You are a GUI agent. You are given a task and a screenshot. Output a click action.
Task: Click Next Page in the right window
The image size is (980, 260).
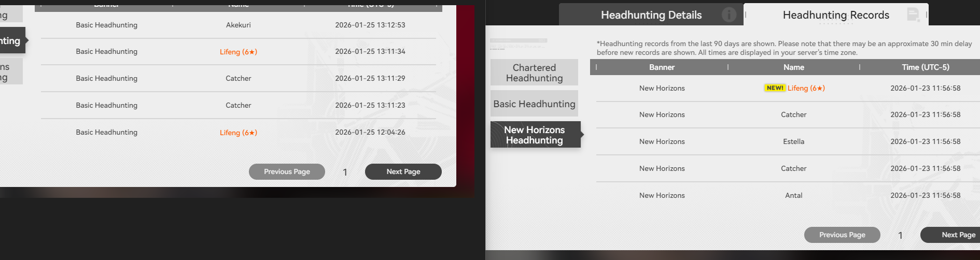click(x=950, y=235)
